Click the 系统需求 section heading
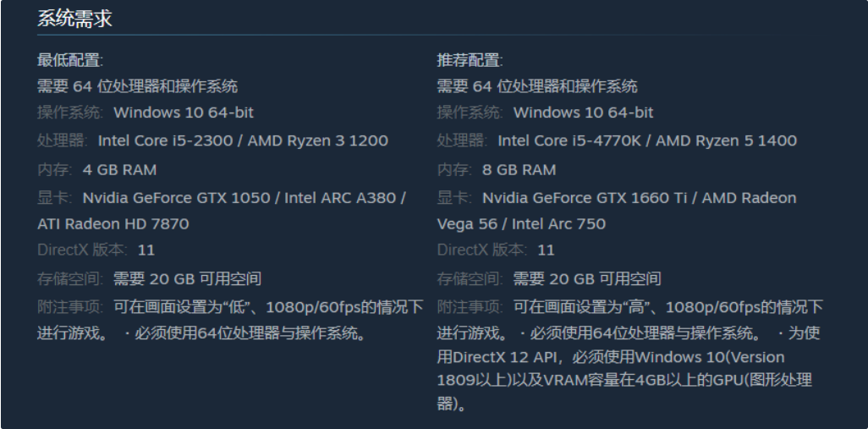Image resolution: width=868 pixels, height=429 pixels. point(75,19)
